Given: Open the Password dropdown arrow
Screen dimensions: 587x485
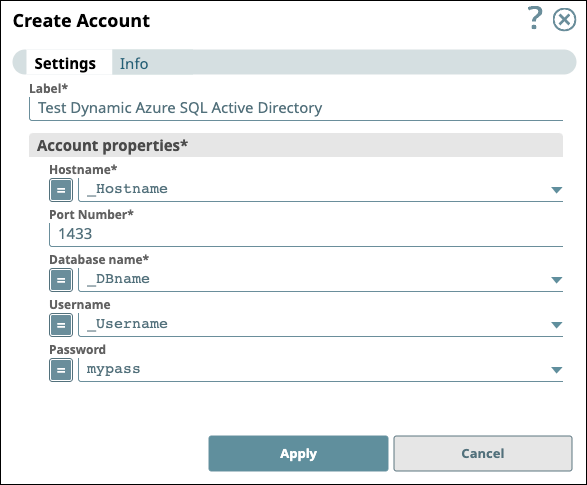Looking at the screenshot, I should [557, 370].
